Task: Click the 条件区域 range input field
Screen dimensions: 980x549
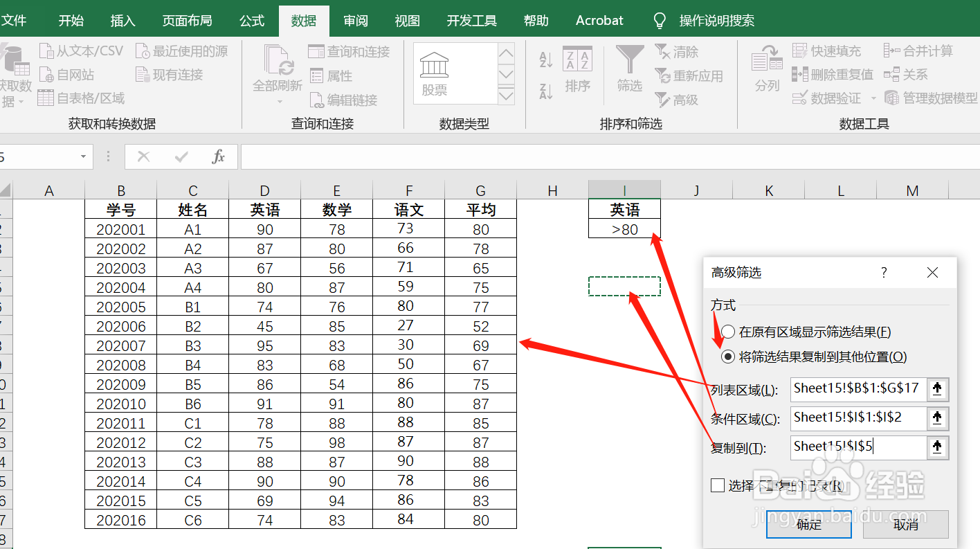Action: pos(858,418)
